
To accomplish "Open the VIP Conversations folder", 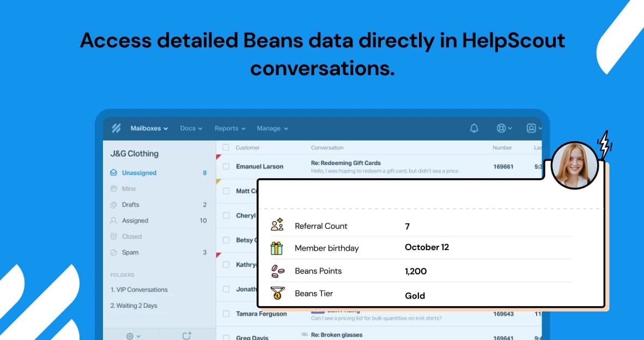I will (x=139, y=290).
